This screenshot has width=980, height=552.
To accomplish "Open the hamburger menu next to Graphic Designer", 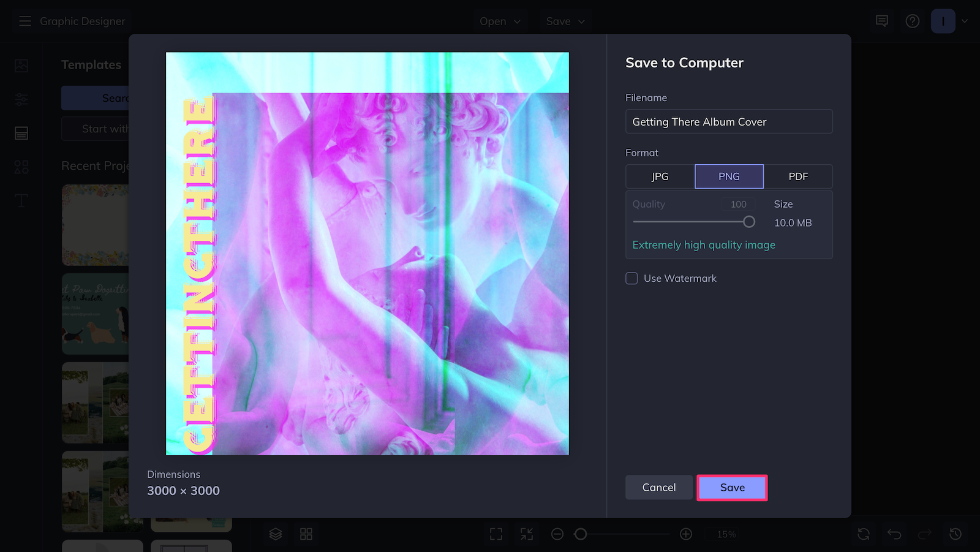I will (x=25, y=21).
